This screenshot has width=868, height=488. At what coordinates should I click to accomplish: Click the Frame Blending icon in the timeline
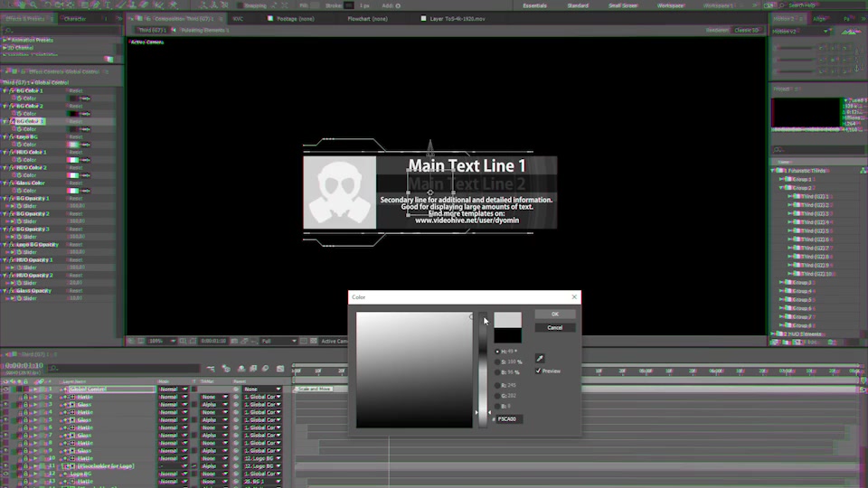(x=253, y=369)
